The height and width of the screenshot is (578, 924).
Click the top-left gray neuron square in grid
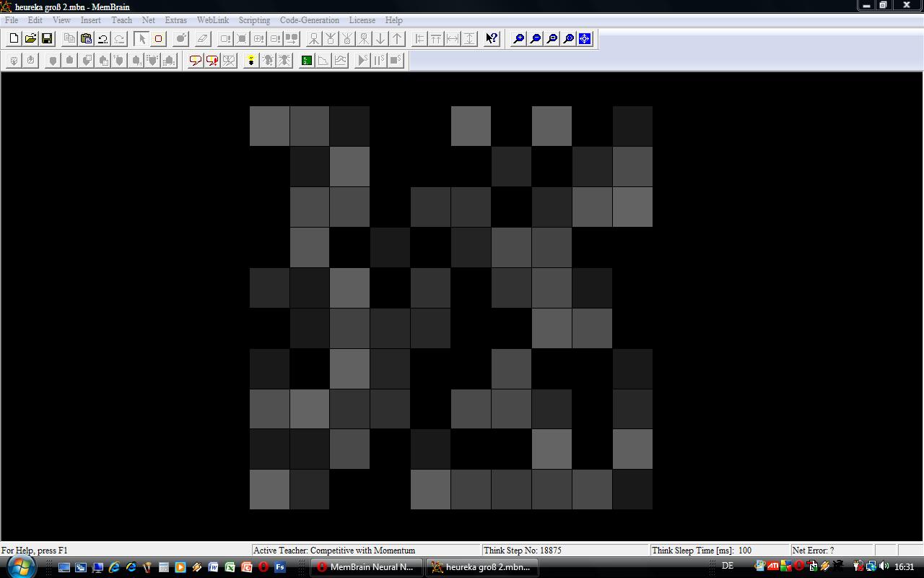pyautogui.click(x=269, y=126)
